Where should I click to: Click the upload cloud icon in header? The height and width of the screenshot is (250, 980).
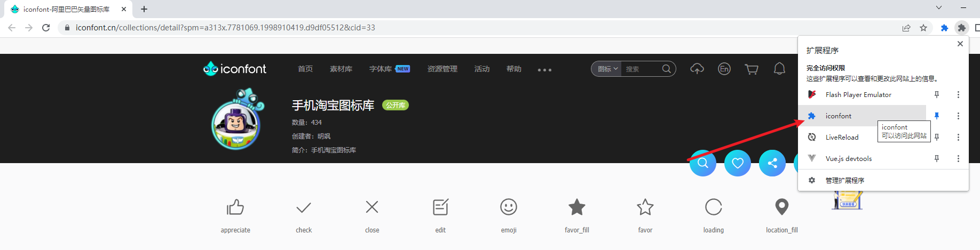pos(697,69)
